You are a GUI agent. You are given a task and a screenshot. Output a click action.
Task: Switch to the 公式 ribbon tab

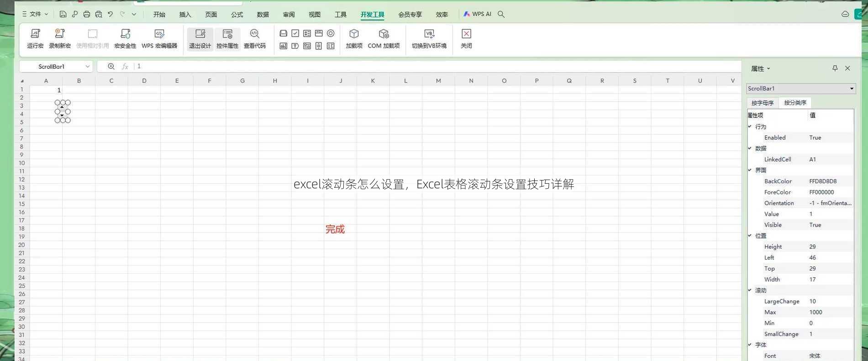[x=237, y=14]
